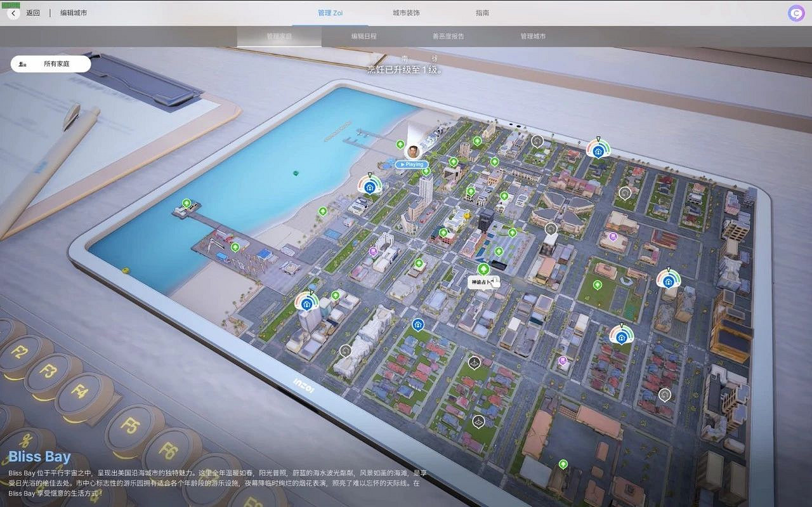Select the green tree marker on the pier
This screenshot has height=507, width=812.
(187, 203)
